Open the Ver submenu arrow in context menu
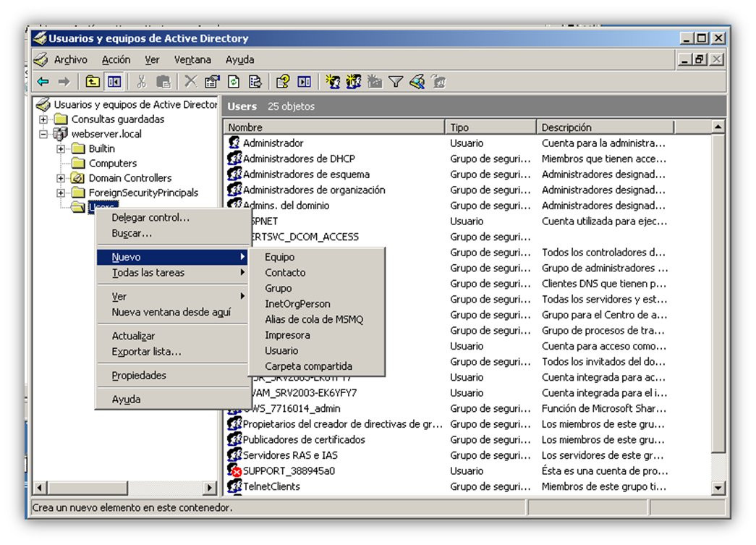756x545 pixels. click(x=242, y=295)
